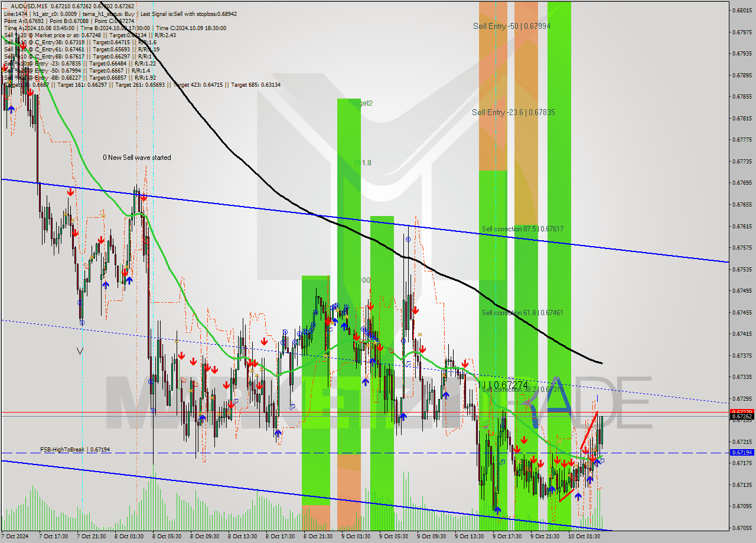The height and width of the screenshot is (543, 756).
Task: Click the 0.67375 price axis value
Action: point(742,355)
